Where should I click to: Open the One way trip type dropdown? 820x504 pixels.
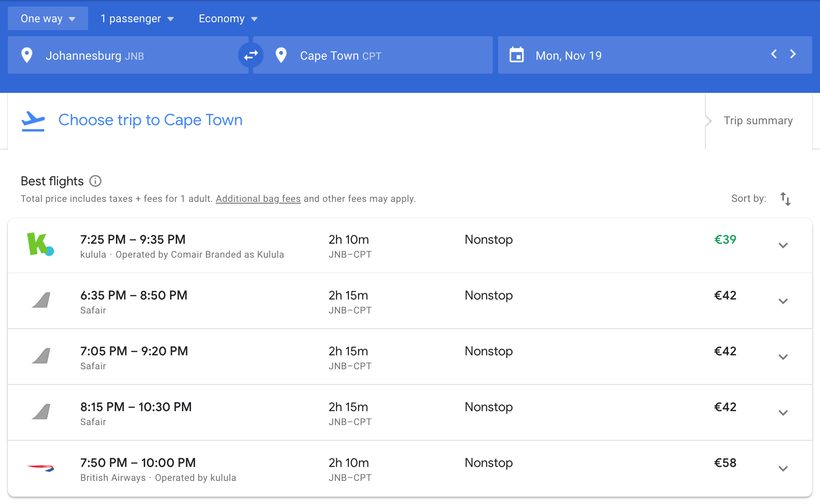click(48, 19)
